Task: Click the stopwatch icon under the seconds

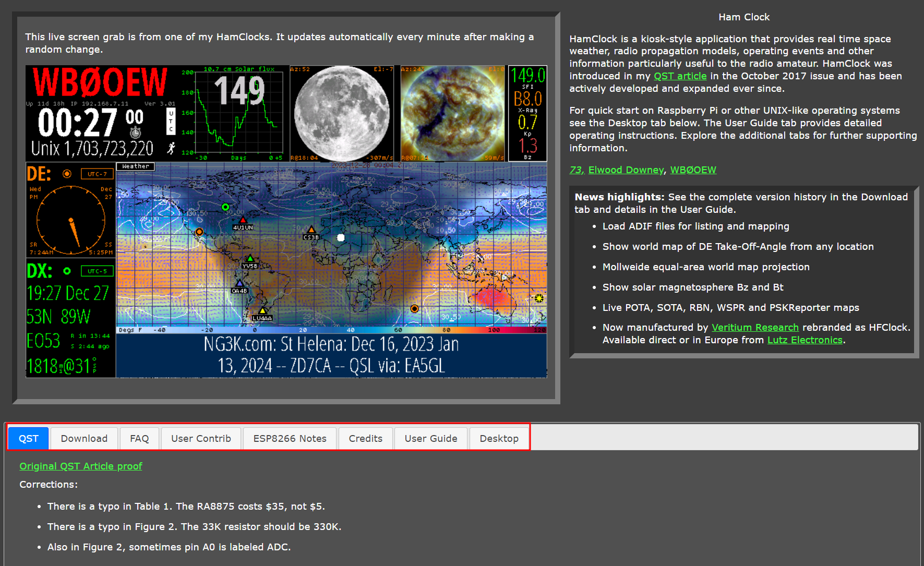Action: [135, 132]
